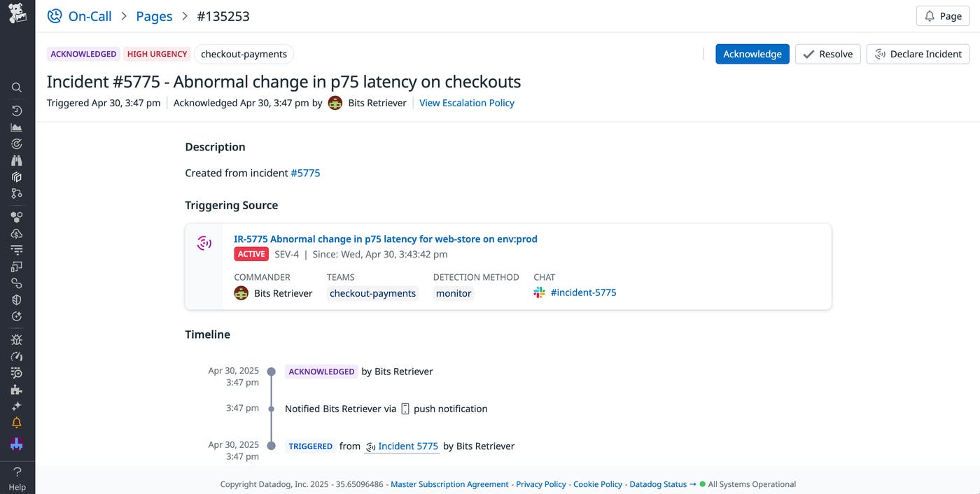Expand the Declare Incident options
Image resolution: width=980 pixels, height=494 pixels.
[918, 53]
